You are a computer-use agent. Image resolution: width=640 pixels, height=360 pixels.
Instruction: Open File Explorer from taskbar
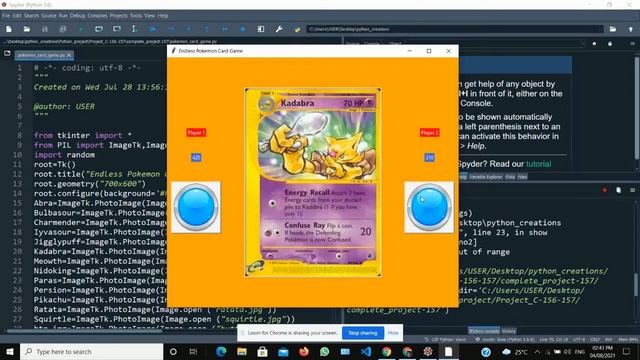[242, 351]
